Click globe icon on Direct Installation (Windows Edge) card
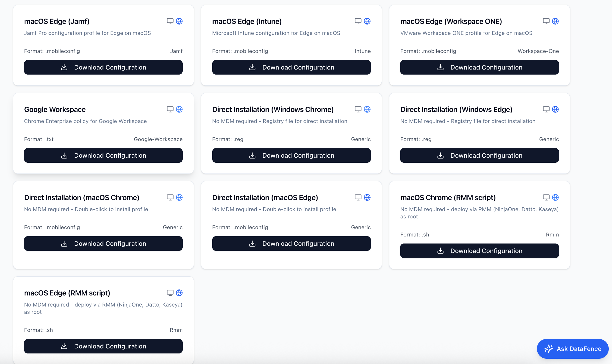 click(x=555, y=109)
